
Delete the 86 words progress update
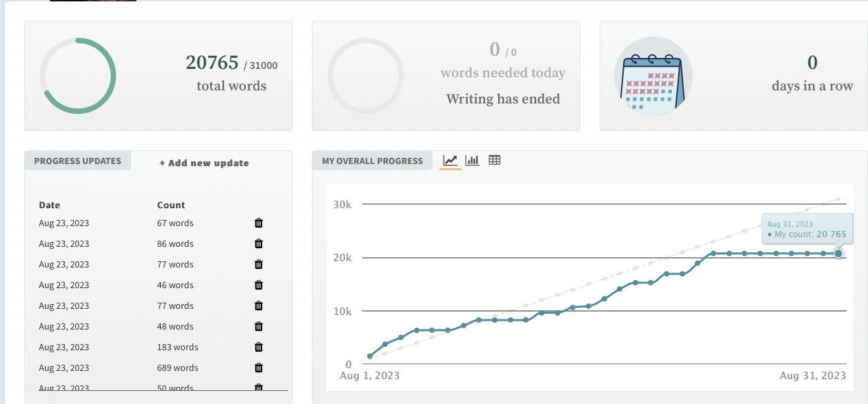coord(259,243)
